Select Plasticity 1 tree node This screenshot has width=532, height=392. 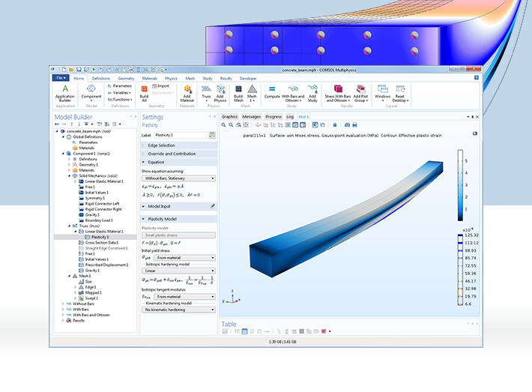100,237
